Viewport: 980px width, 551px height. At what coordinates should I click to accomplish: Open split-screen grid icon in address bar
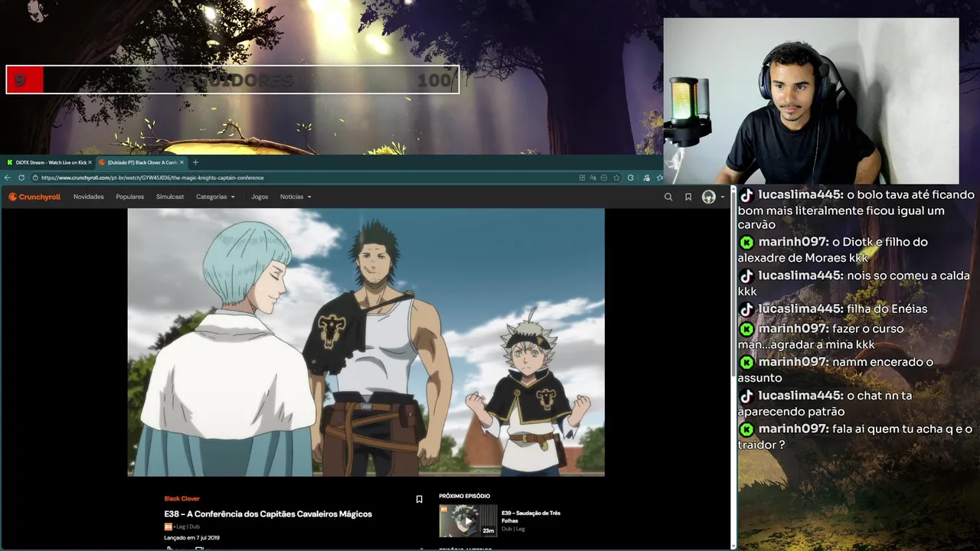click(x=582, y=178)
